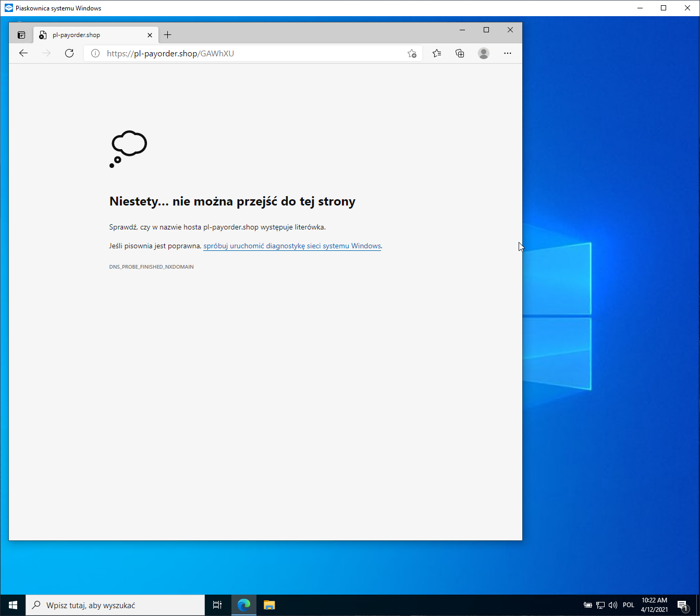Open Task View on the taskbar

(217, 605)
